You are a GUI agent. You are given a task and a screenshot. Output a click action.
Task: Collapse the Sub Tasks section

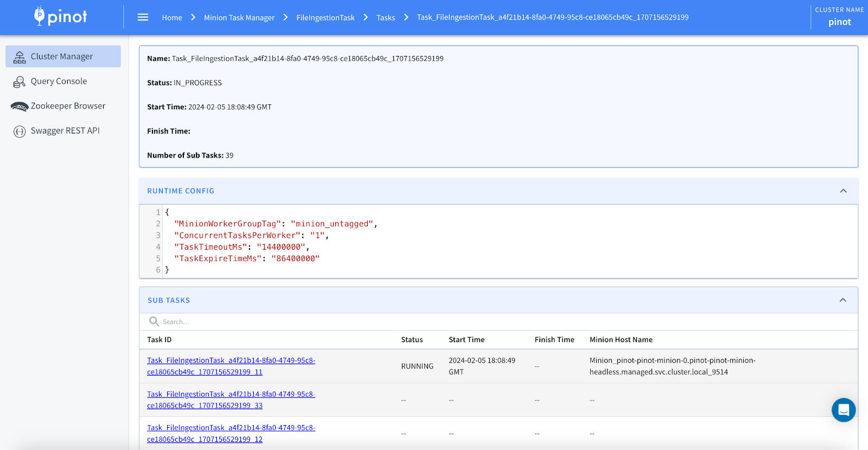click(843, 300)
